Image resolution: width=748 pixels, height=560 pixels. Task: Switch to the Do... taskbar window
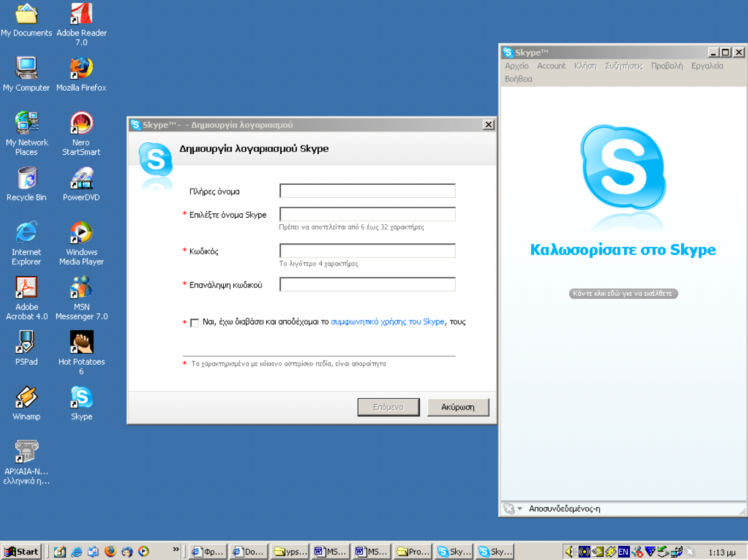(x=248, y=551)
